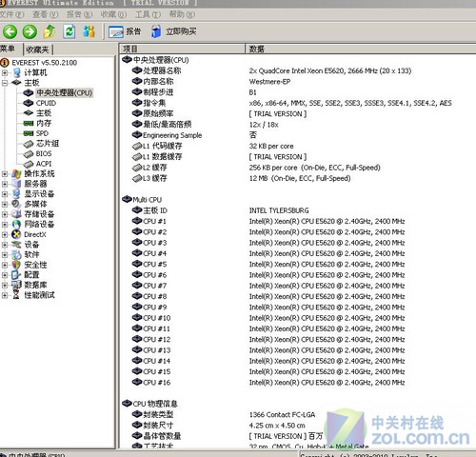Click the 服务器 server icon

16,184
